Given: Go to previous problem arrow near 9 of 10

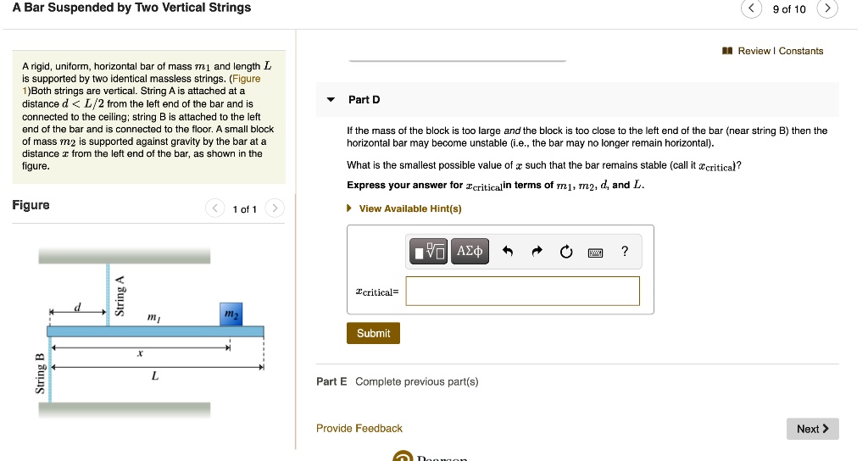Looking at the screenshot, I should (751, 8).
